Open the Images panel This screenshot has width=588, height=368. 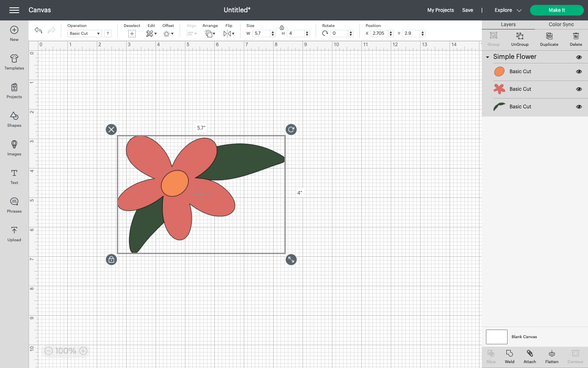14,148
